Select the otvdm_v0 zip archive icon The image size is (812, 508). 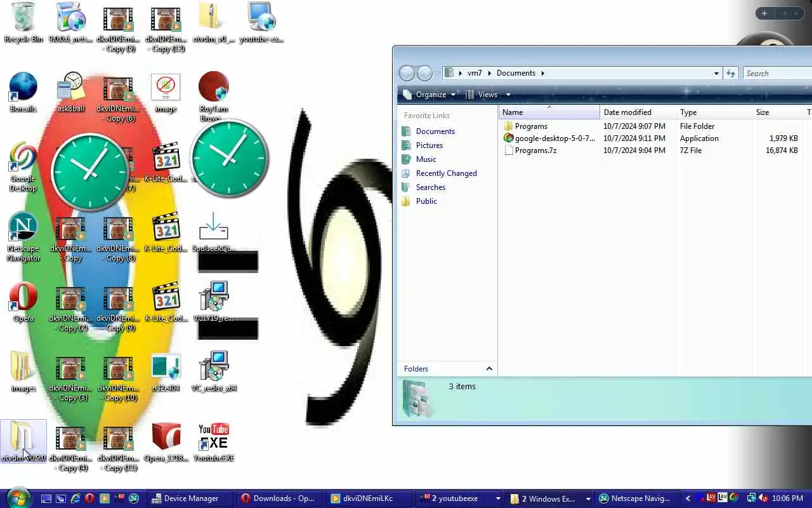coord(214,22)
